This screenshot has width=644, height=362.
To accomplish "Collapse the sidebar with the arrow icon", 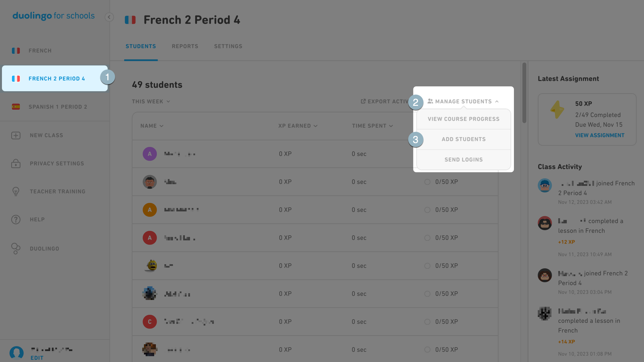I will coord(109,17).
